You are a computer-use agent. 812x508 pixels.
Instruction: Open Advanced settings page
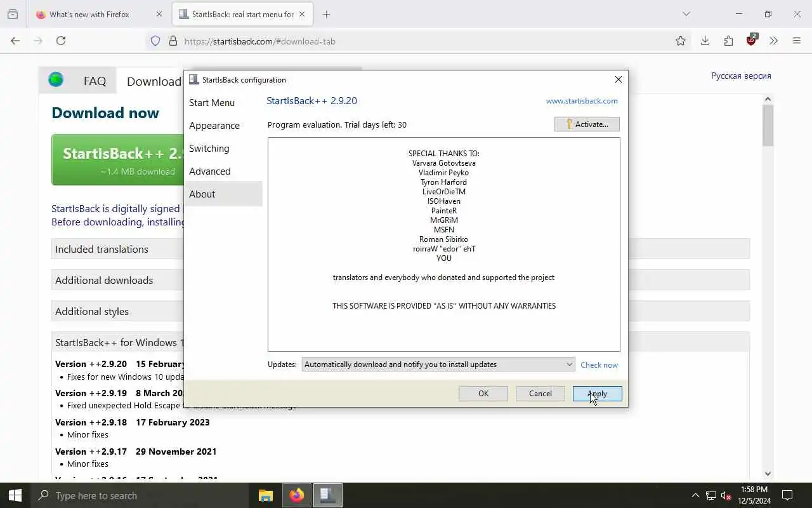coord(223,171)
